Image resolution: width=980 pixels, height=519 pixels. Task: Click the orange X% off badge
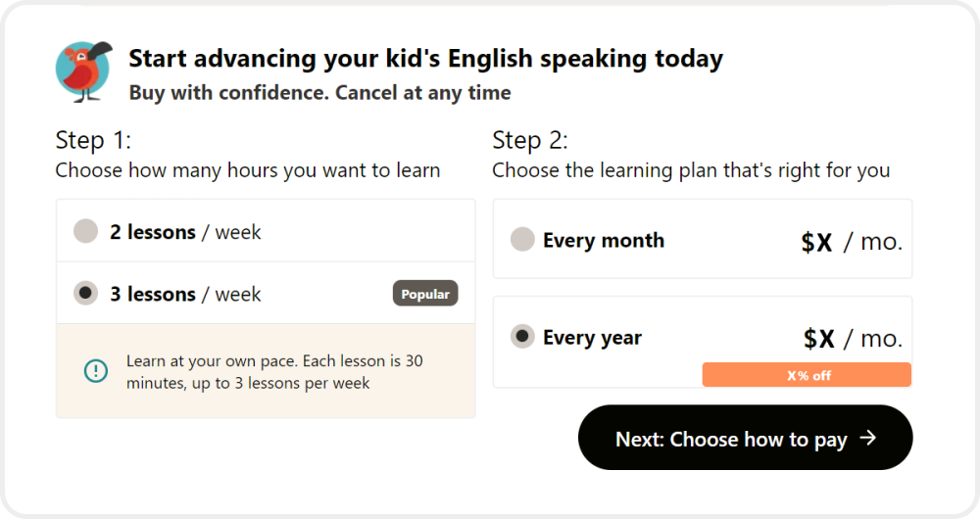coord(807,375)
